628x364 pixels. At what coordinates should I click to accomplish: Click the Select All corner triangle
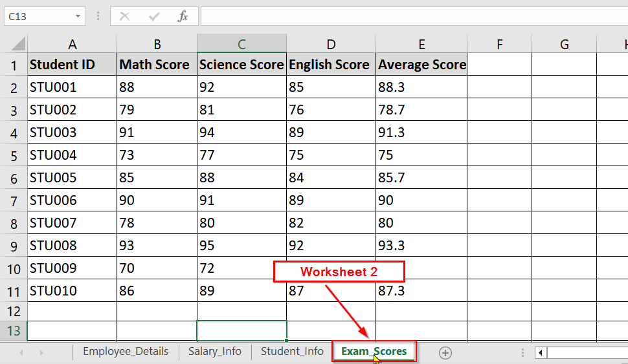coord(18,43)
